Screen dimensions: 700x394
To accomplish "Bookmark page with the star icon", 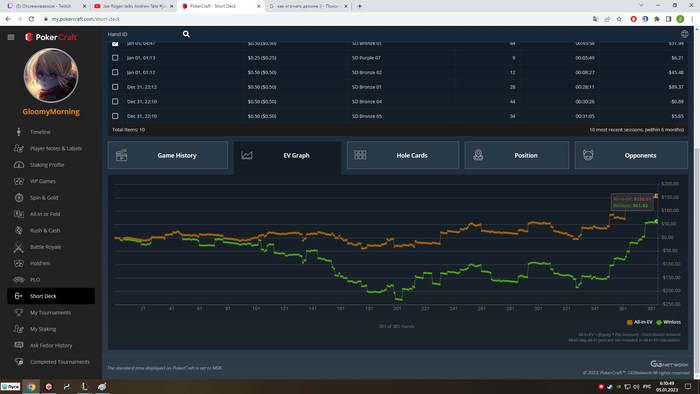I will coord(619,19).
